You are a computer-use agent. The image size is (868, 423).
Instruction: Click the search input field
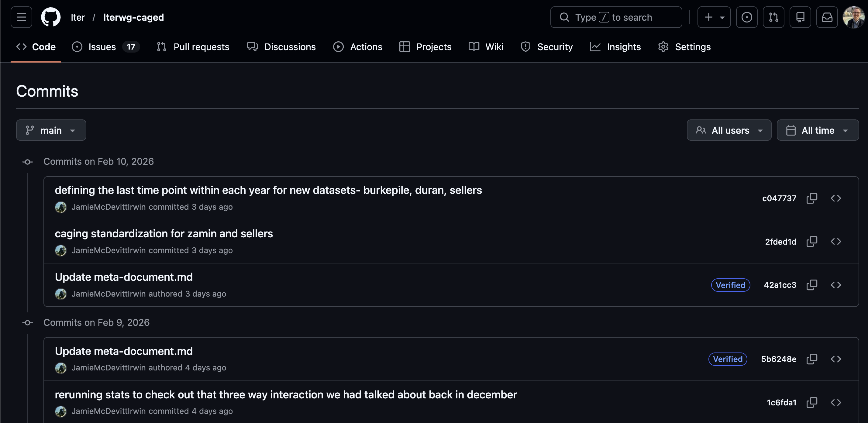(616, 17)
